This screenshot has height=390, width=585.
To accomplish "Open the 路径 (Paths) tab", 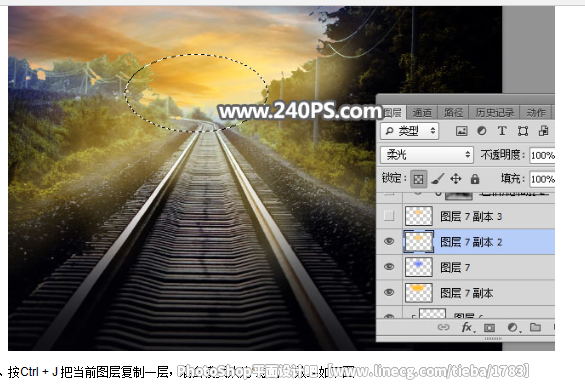I will 453,112.
